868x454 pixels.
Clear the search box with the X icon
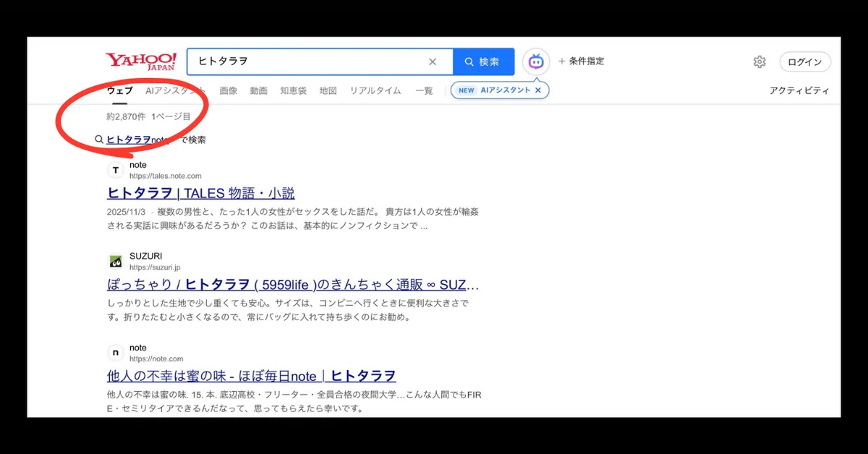click(433, 62)
